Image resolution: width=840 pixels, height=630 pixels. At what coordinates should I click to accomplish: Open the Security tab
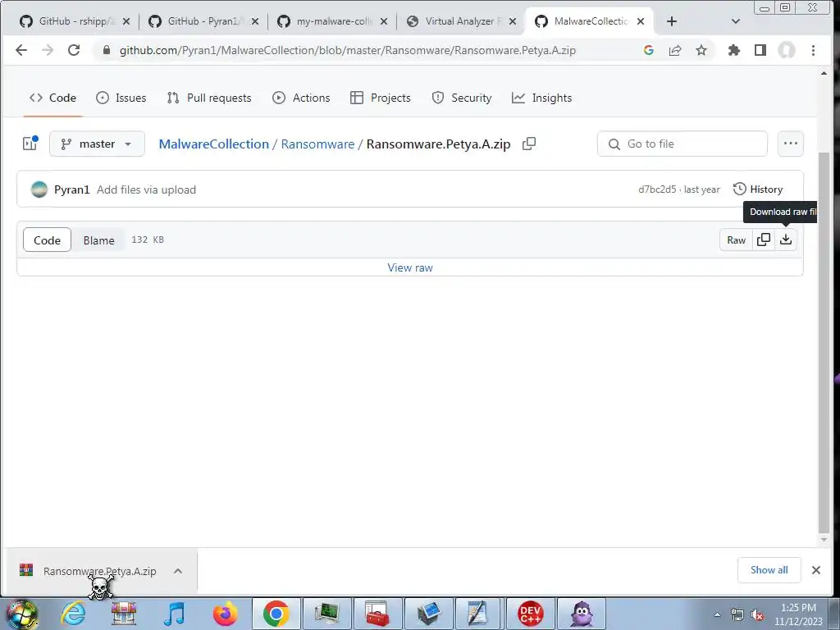461,98
